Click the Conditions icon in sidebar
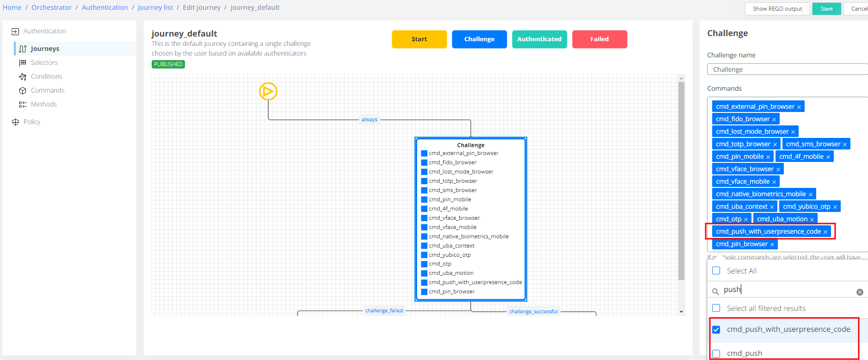This screenshot has height=360, width=868. tap(23, 76)
